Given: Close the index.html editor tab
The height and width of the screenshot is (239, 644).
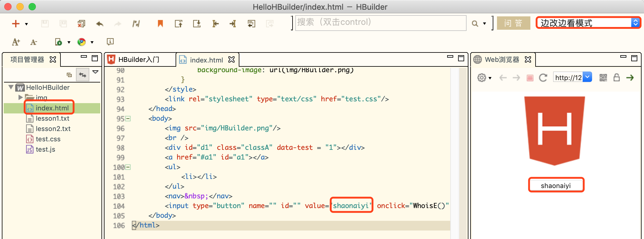Looking at the screenshot, I should [x=231, y=59].
